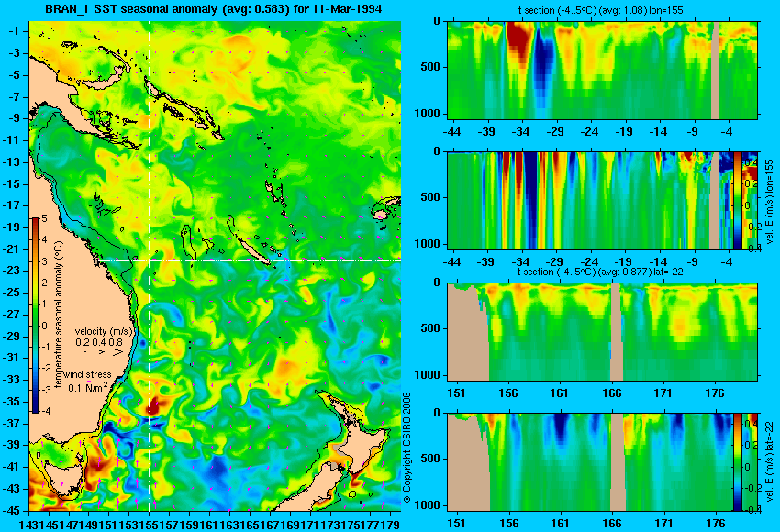Viewport: 780px width, 532px height.
Task: Click the '-35' latitude tick on the map axis
Action: (x=13, y=402)
